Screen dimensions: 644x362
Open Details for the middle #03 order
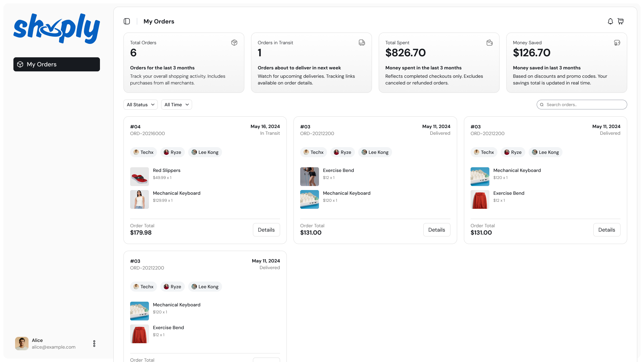point(437,230)
